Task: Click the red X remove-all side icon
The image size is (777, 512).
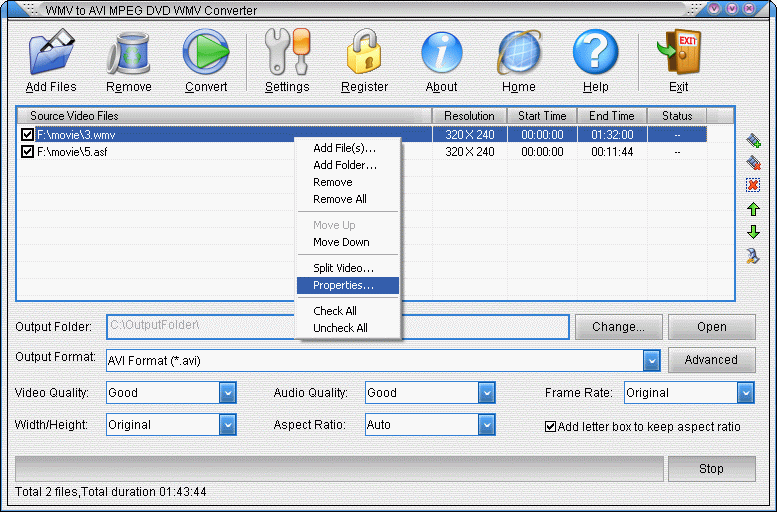Action: tap(753, 185)
